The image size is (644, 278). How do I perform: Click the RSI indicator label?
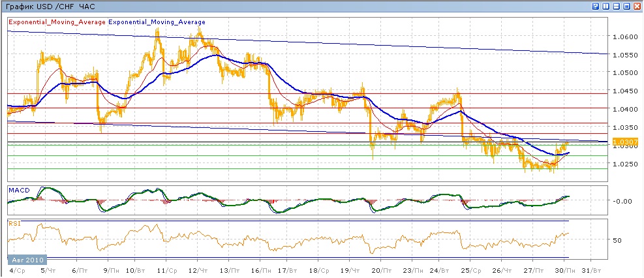[x=14, y=223]
